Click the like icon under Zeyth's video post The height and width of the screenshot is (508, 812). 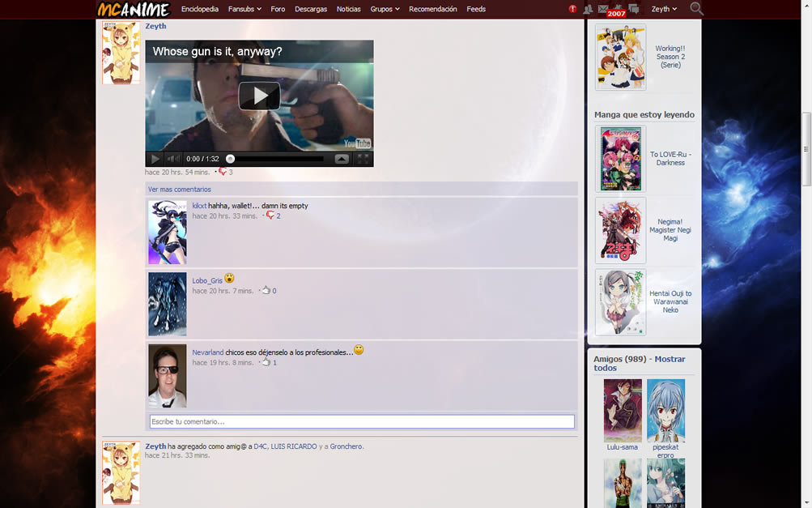pyautogui.click(x=223, y=172)
